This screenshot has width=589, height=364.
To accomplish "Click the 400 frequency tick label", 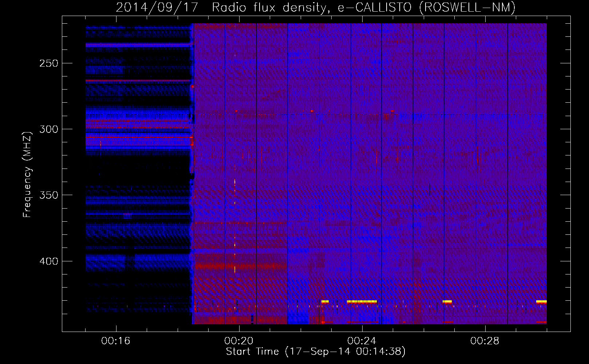I will click(49, 261).
